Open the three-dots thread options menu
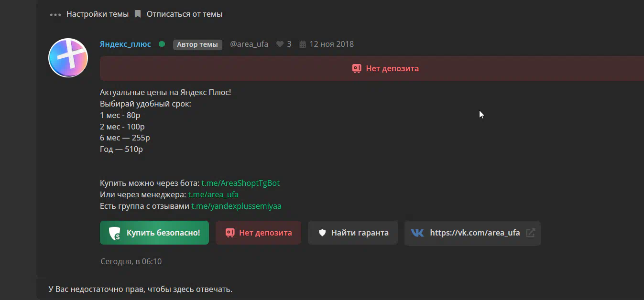 coord(55,14)
